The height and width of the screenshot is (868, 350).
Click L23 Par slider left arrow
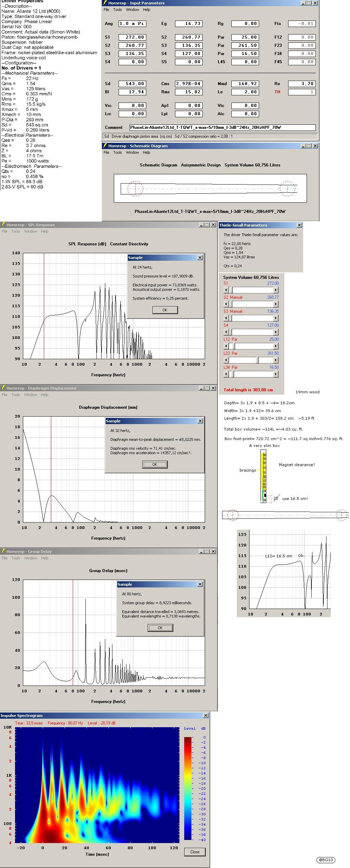pyautogui.click(x=226, y=360)
